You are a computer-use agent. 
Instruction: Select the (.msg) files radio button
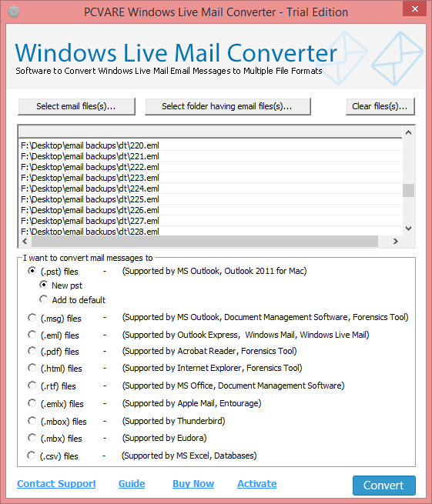click(32, 318)
